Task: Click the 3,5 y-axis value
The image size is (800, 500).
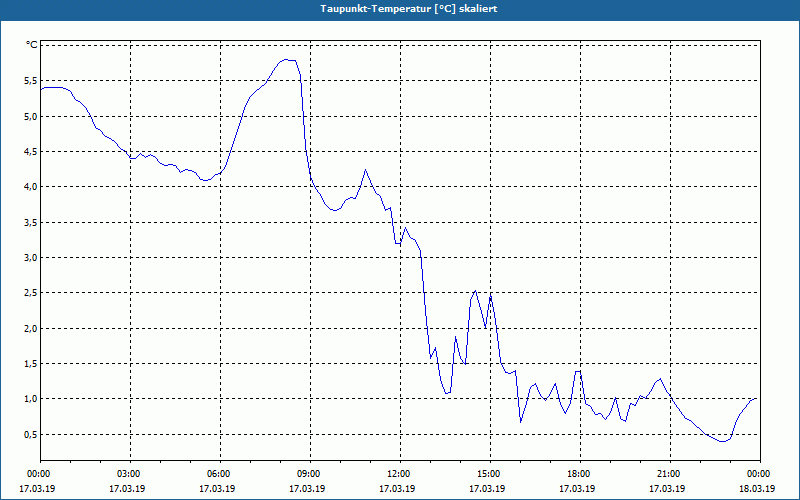Action: (x=31, y=222)
